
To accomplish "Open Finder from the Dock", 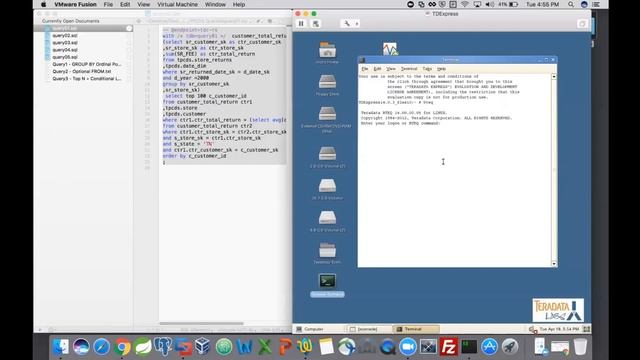I will point(60,347).
